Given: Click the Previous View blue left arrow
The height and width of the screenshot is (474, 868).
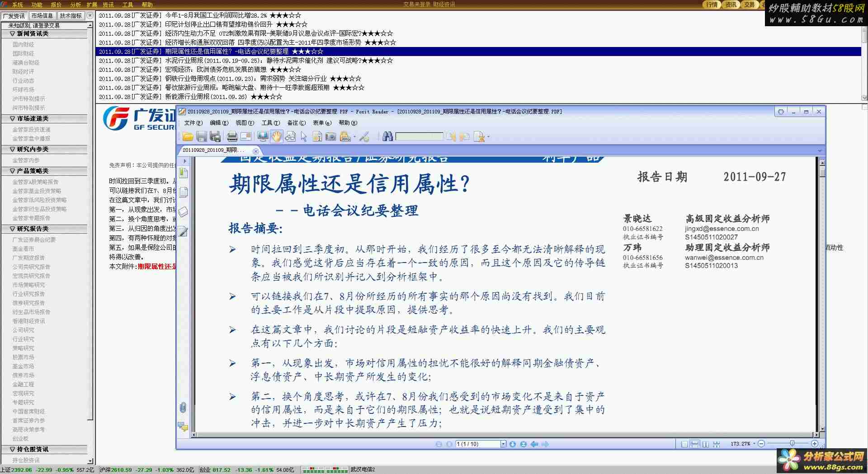Looking at the screenshot, I should [534, 444].
